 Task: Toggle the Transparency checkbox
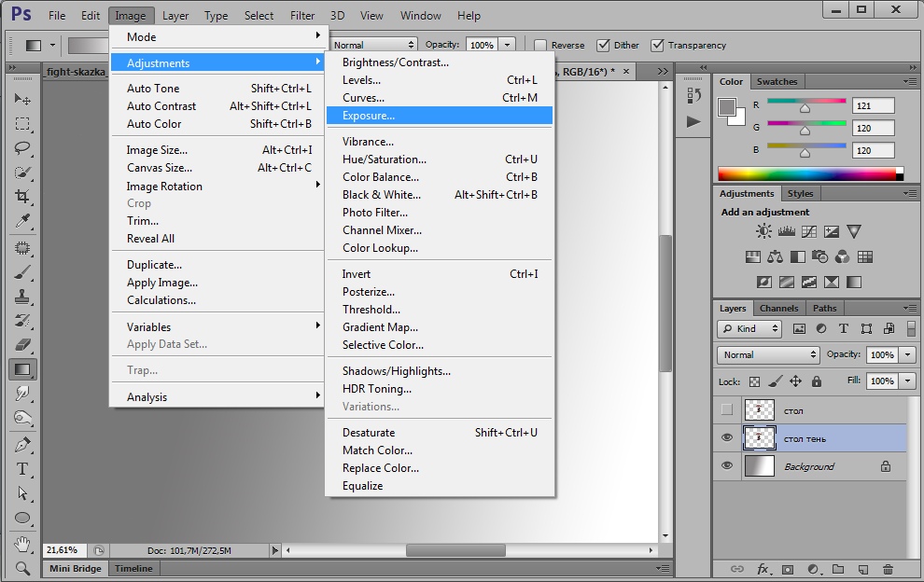[x=657, y=46]
